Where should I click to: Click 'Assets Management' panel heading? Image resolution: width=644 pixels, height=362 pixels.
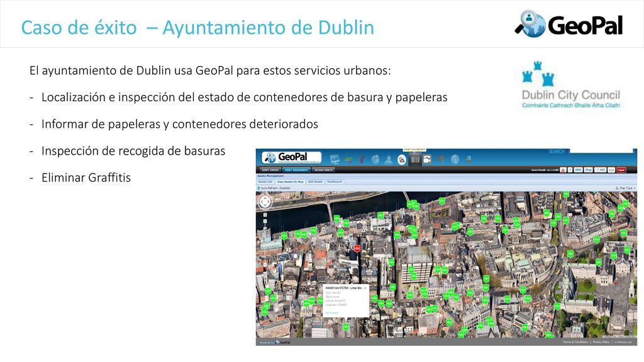(x=270, y=176)
